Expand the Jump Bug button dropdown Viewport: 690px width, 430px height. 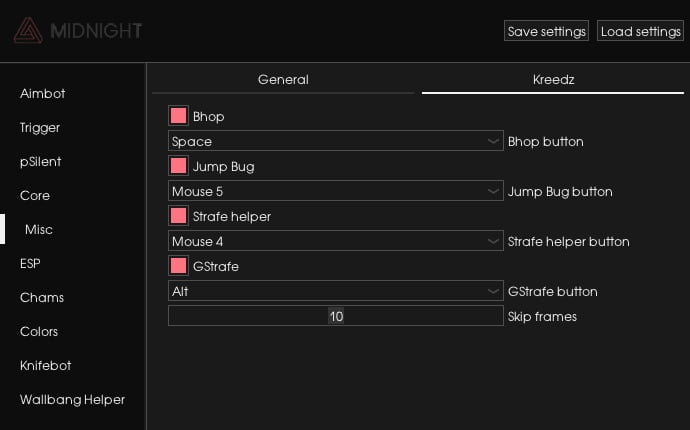pyautogui.click(x=336, y=191)
